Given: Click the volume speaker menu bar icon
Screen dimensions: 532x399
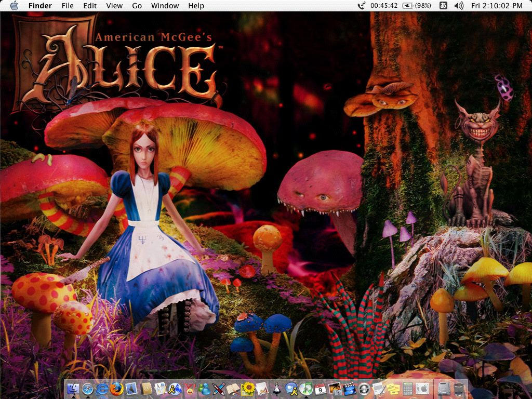Looking at the screenshot, I should pos(459,5).
